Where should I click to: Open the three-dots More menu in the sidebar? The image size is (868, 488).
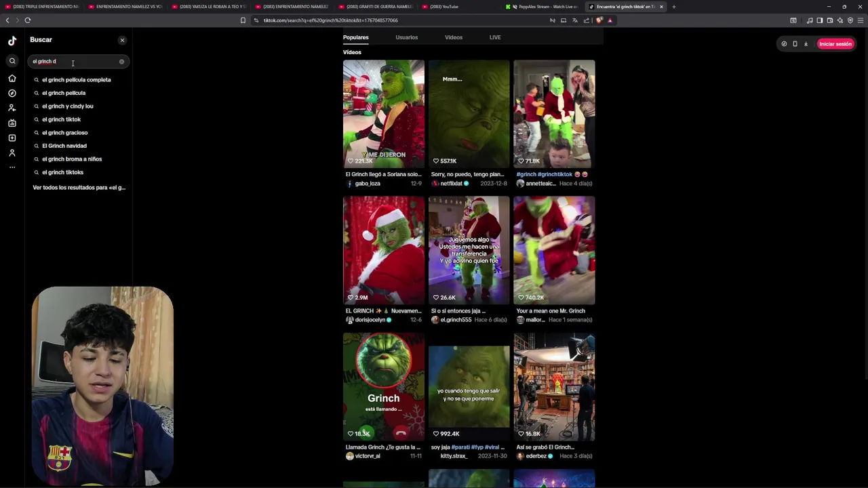(x=12, y=167)
